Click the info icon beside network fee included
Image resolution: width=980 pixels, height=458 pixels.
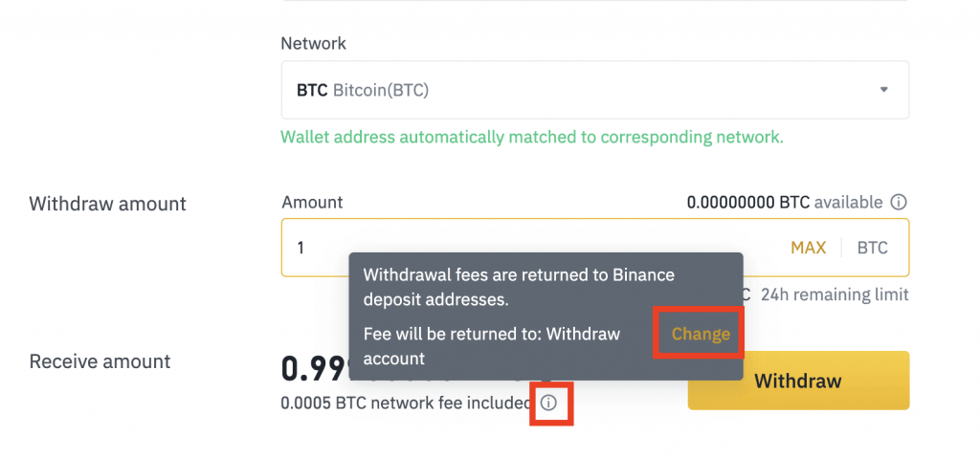tap(548, 403)
